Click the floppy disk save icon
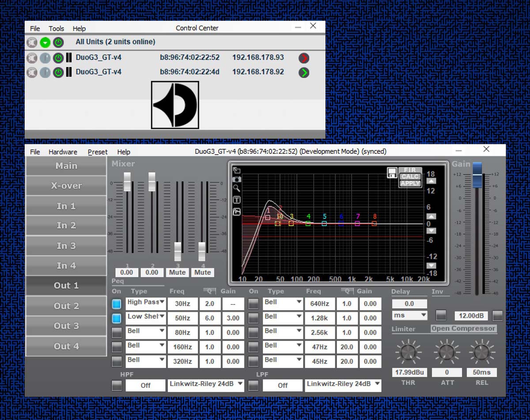This screenshot has height=420, width=530. point(392,173)
